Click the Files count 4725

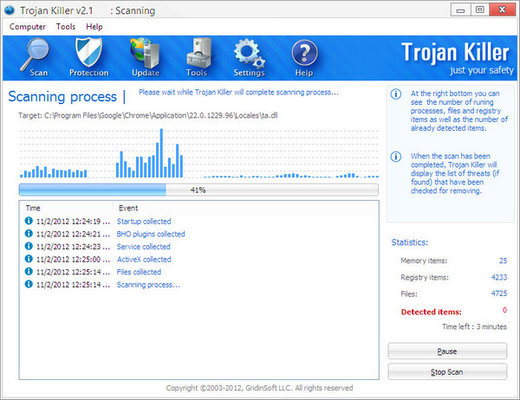tap(499, 293)
